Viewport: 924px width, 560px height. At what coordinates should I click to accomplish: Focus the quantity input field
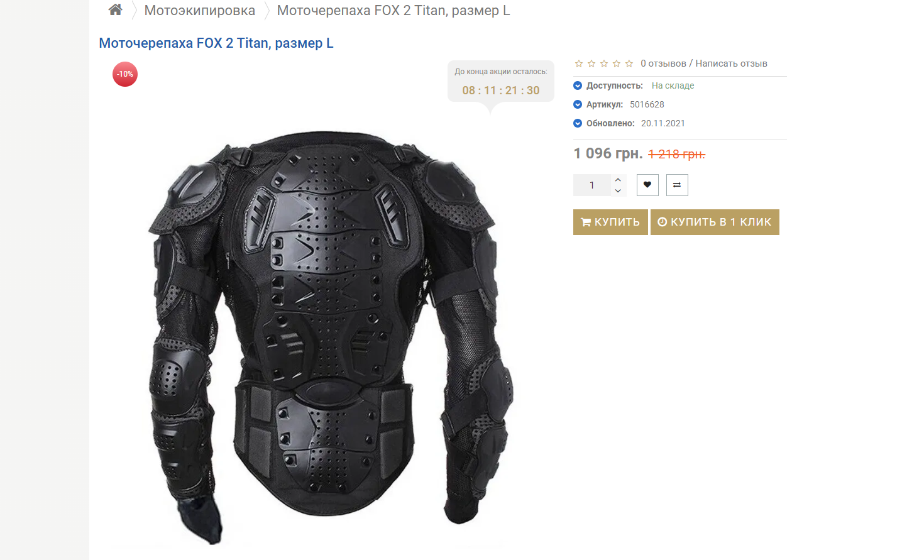click(592, 185)
